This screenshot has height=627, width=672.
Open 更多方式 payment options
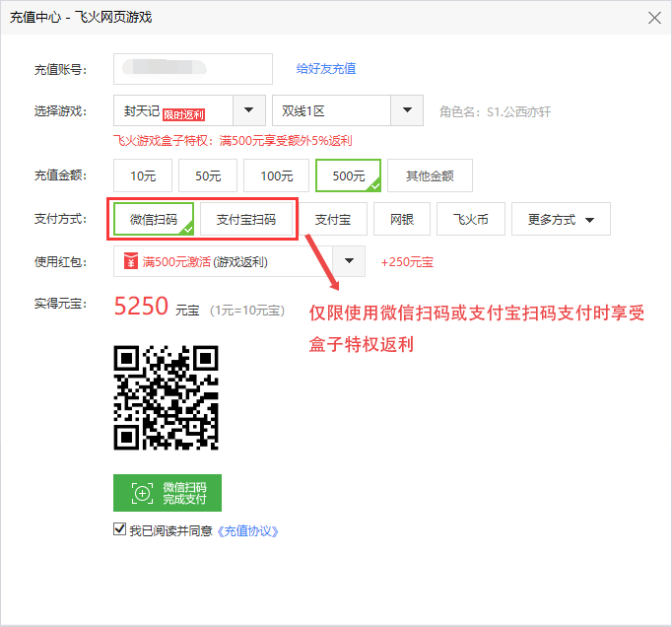(561, 219)
